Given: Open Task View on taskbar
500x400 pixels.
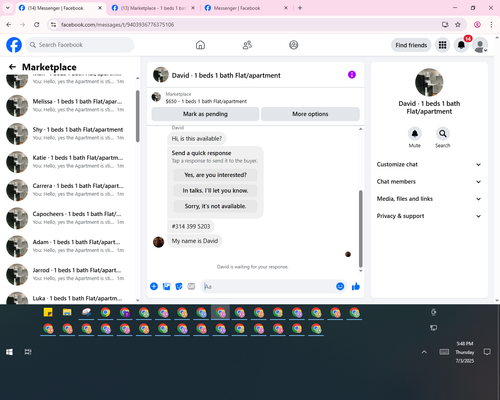Looking at the screenshot, I should point(28,352).
